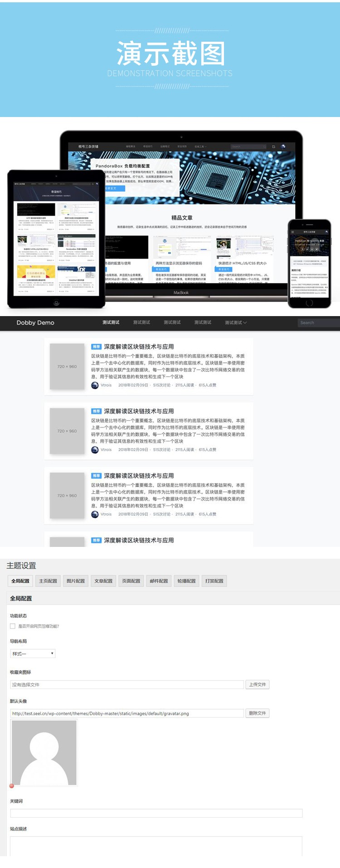Screen dimensions: 340x868
Task: Click the first article's 720 × 960 thumbnail
Action: pos(67,366)
